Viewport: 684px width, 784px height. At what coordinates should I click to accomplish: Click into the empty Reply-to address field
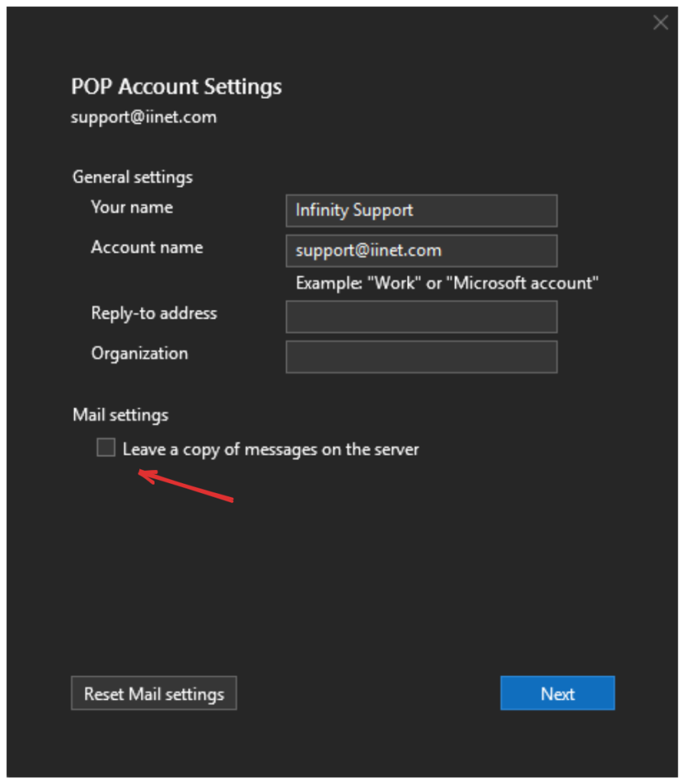pyautogui.click(x=421, y=316)
